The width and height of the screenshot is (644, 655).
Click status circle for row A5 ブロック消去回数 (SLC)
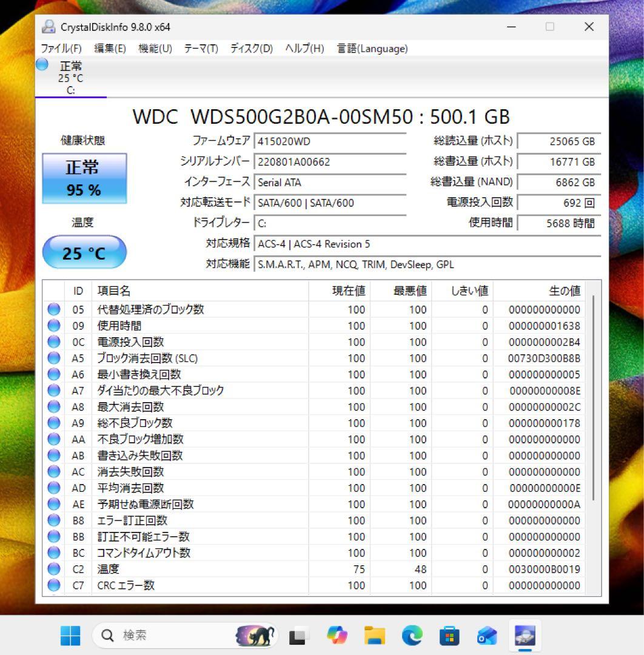(x=54, y=358)
